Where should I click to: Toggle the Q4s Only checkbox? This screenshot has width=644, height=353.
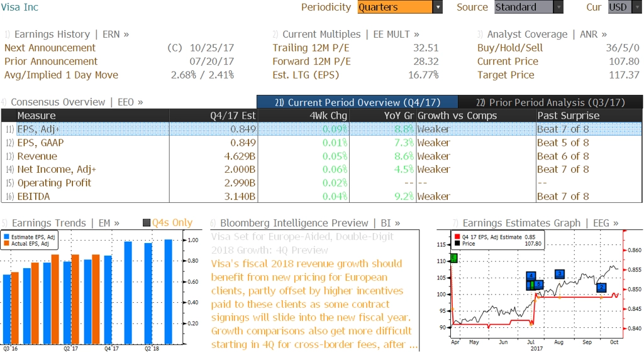click(146, 222)
